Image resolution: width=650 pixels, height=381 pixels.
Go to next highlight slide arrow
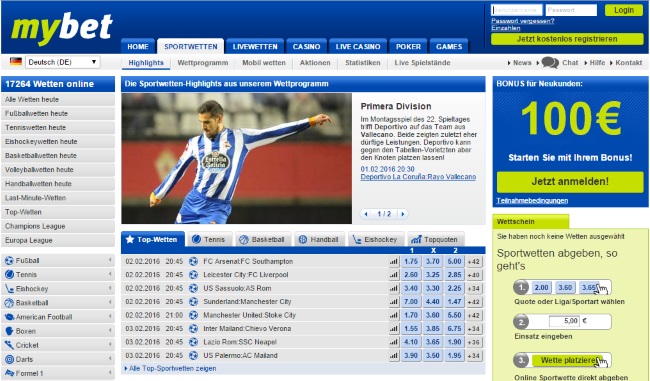[x=403, y=214]
